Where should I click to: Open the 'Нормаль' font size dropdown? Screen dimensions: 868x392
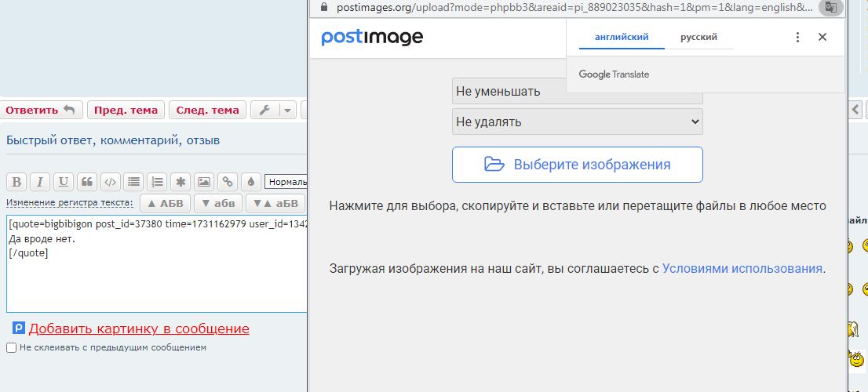click(x=286, y=182)
